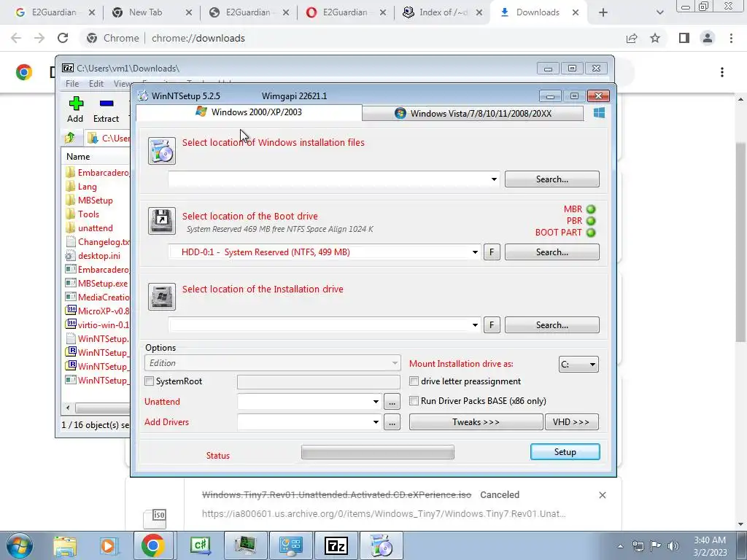Expand the Unattend dropdown
Viewport: 747px width, 560px height.
point(376,402)
